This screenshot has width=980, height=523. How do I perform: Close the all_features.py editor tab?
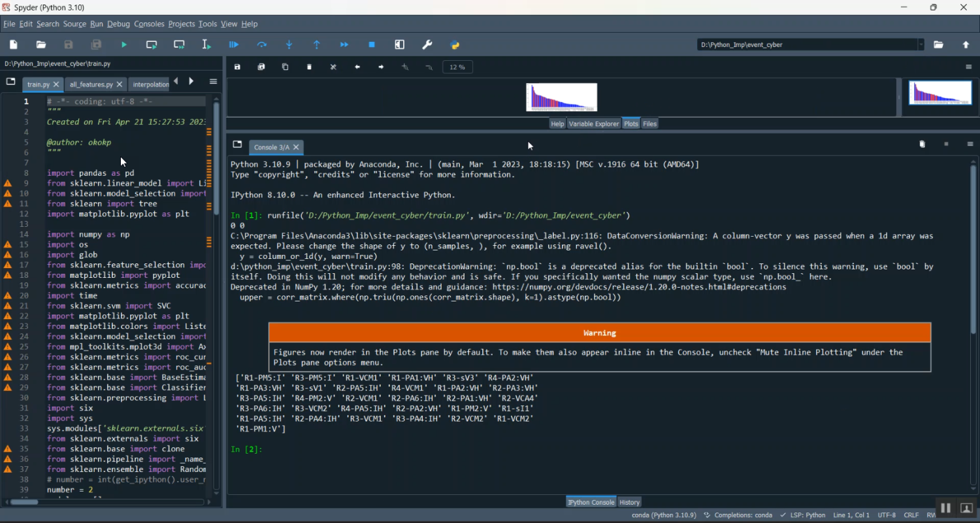(120, 84)
